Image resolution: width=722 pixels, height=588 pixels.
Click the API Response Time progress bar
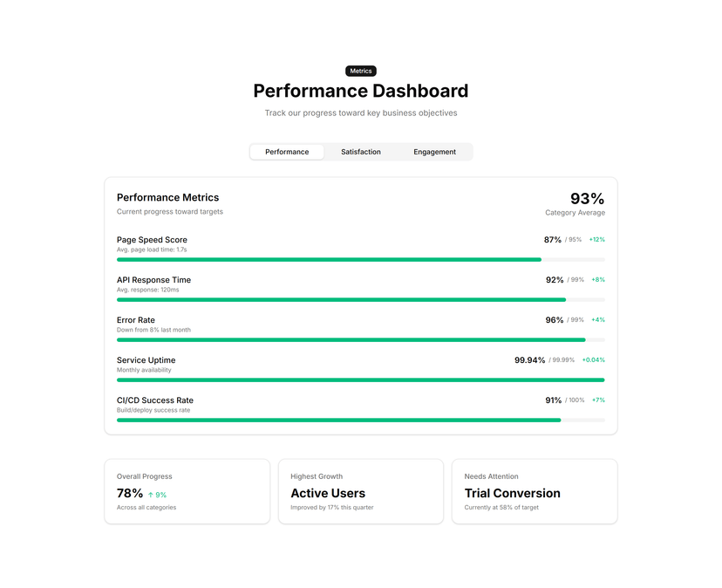point(360,300)
